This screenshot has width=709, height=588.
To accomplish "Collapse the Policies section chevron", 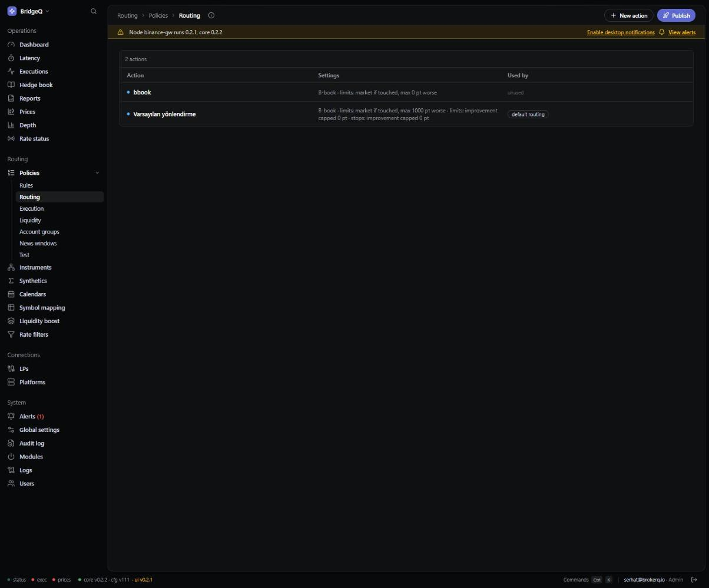I will click(97, 173).
